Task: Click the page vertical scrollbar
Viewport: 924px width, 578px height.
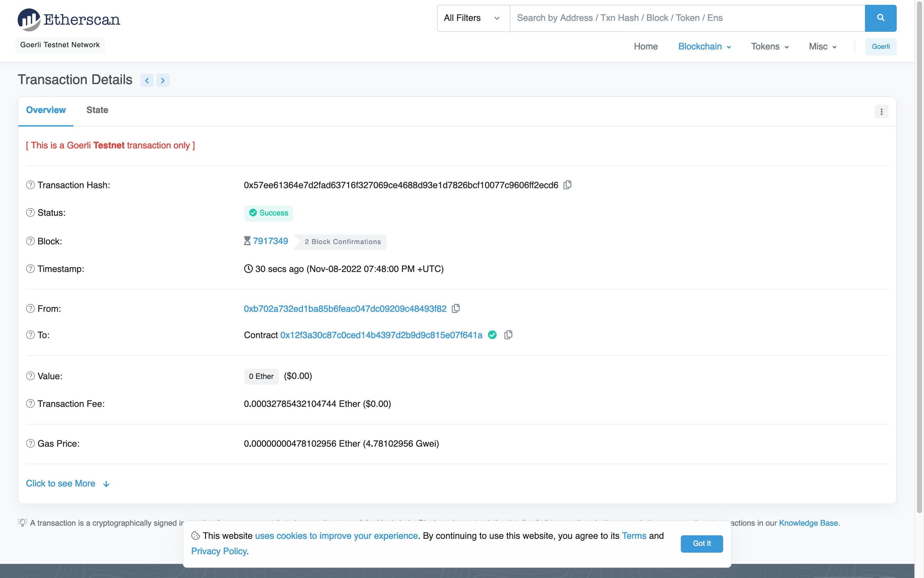Action: [x=920, y=256]
